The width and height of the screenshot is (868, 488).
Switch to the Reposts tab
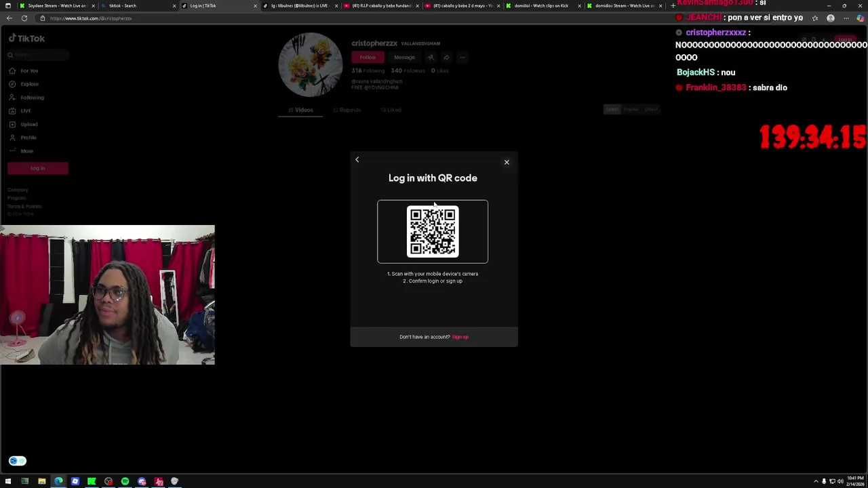[x=347, y=110]
